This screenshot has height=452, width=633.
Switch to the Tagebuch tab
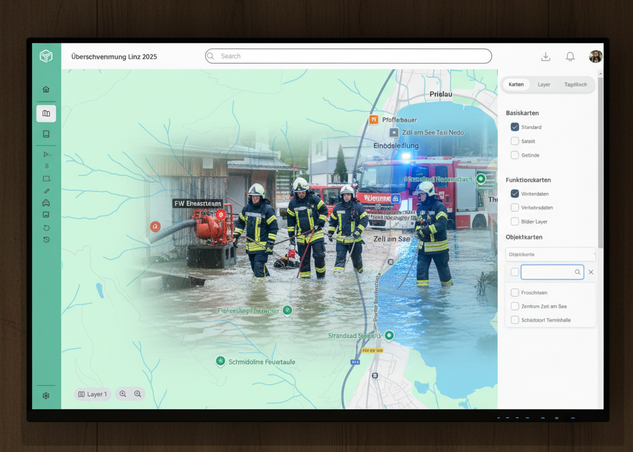(575, 85)
